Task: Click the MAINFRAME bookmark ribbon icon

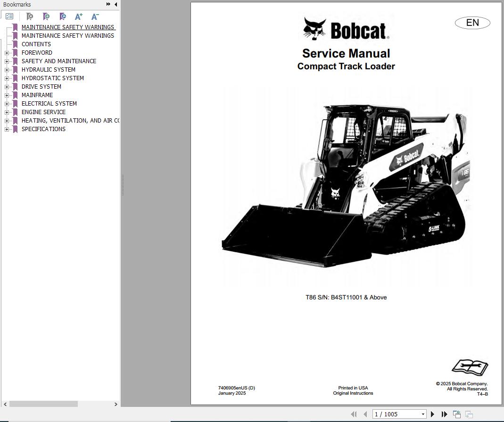Action: pyautogui.click(x=15, y=95)
